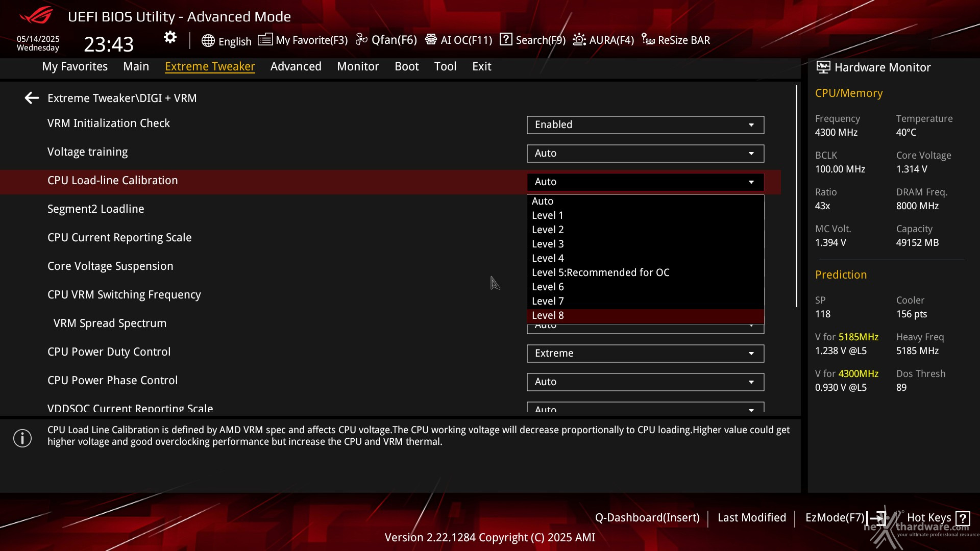
Task: Click DRAM Freq. 8000 MHz value
Action: (917, 206)
